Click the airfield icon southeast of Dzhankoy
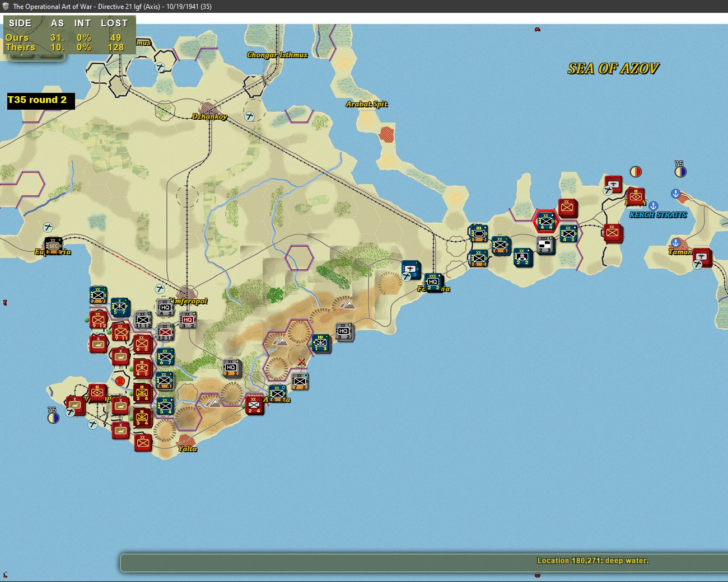The height and width of the screenshot is (582, 728). [250, 116]
